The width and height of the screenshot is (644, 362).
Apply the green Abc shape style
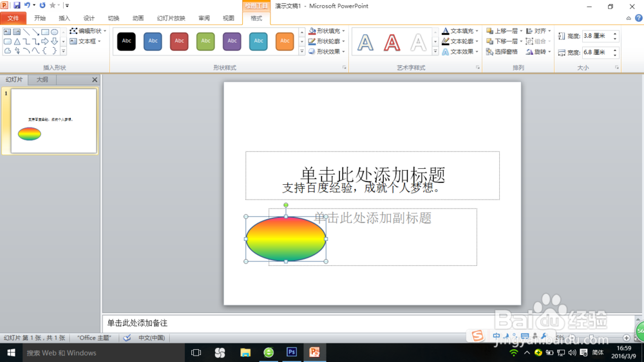click(205, 41)
